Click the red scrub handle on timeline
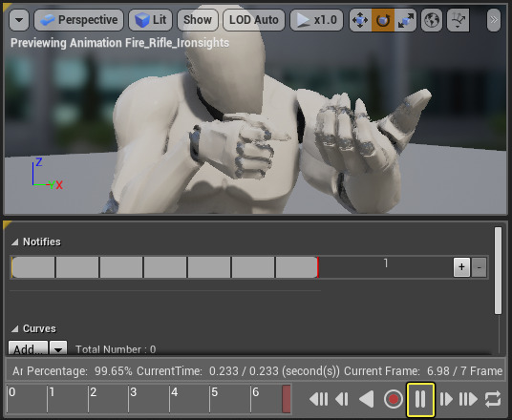512x420 pixels. [x=287, y=399]
